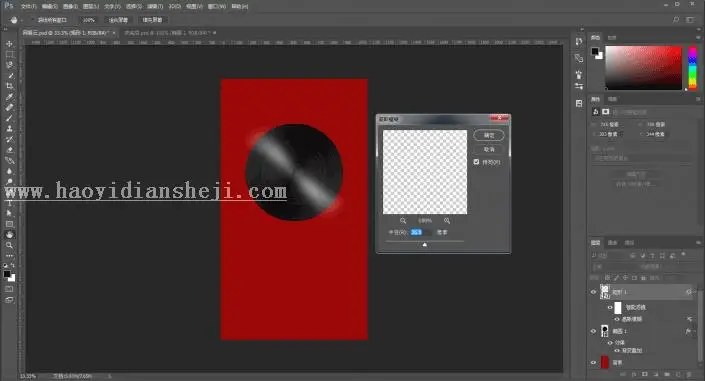Image resolution: width=705 pixels, height=381 pixels.
Task: Toggle visibility of the gradient overlay effect
Action: 617,350
